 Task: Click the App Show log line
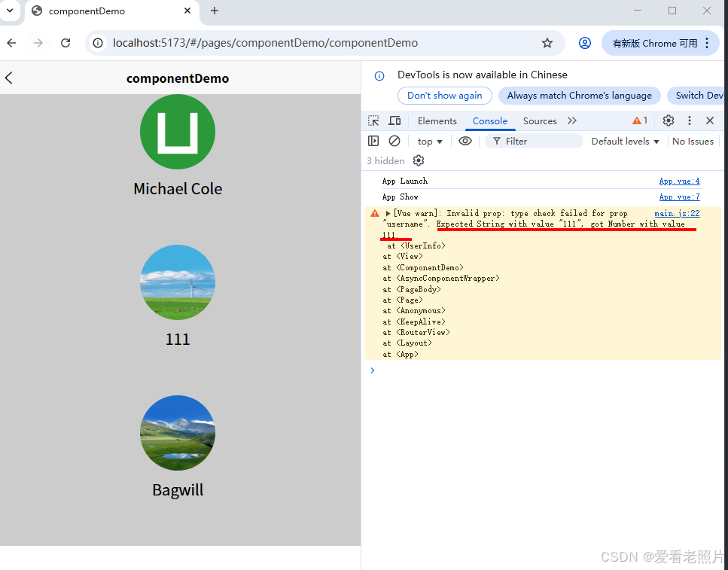coord(401,197)
